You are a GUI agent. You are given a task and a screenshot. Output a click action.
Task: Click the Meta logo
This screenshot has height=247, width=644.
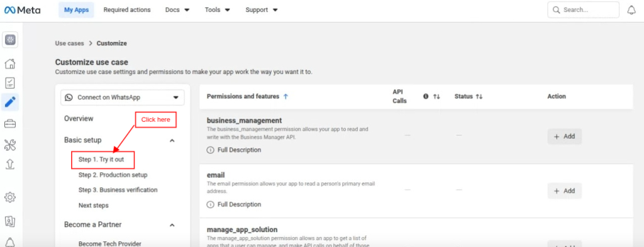pos(22,10)
